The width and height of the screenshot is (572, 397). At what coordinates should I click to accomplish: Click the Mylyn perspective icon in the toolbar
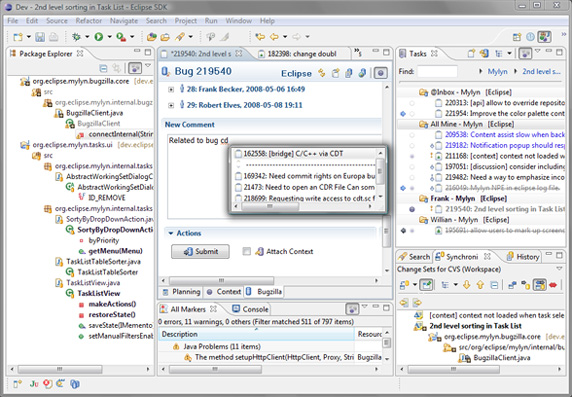pyautogui.click(x=545, y=37)
